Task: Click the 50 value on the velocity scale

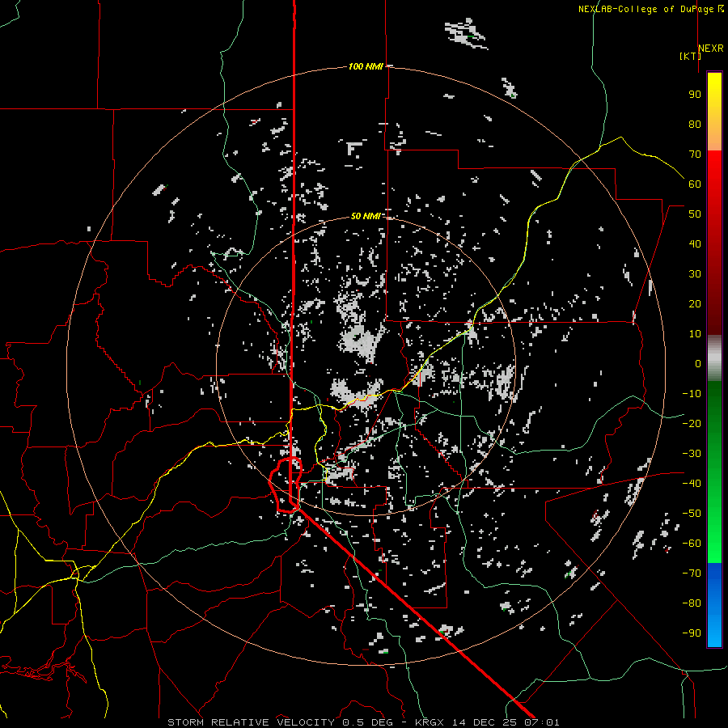Action: [x=695, y=214]
